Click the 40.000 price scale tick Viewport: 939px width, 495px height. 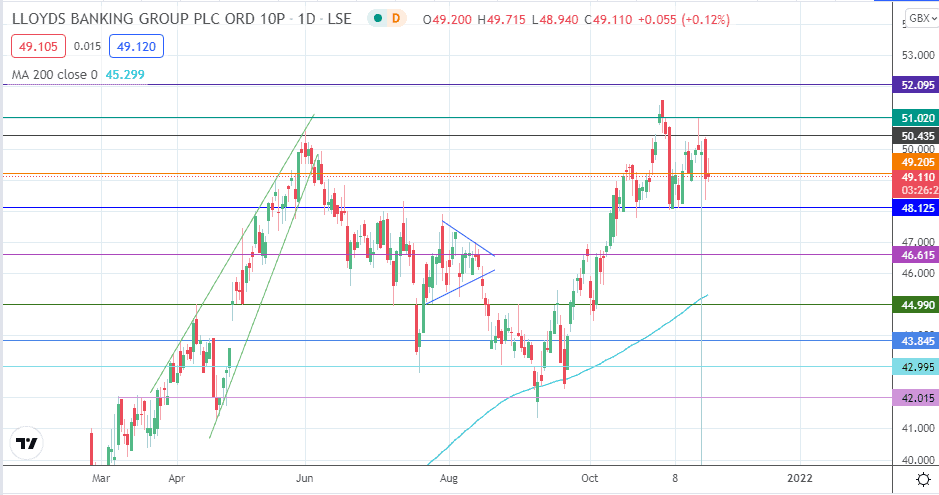pyautogui.click(x=917, y=460)
